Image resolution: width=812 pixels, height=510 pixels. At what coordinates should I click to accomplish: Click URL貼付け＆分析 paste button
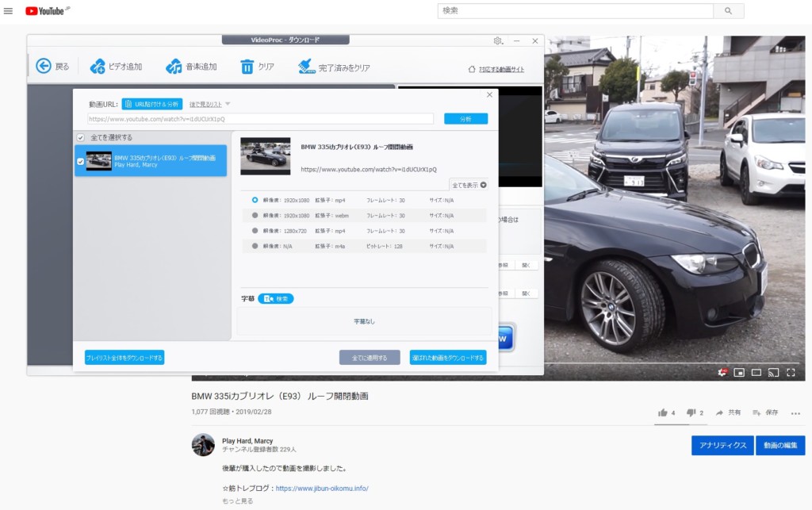click(x=151, y=104)
